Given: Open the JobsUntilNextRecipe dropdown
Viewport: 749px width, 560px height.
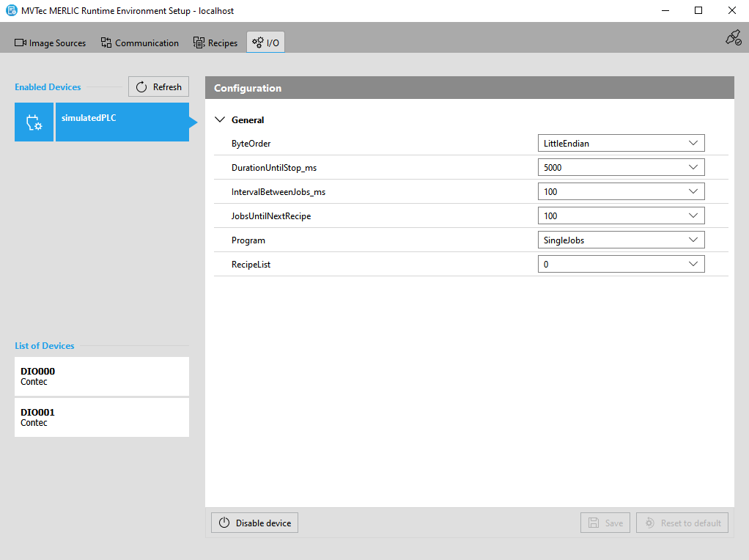Looking at the screenshot, I should click(x=621, y=216).
